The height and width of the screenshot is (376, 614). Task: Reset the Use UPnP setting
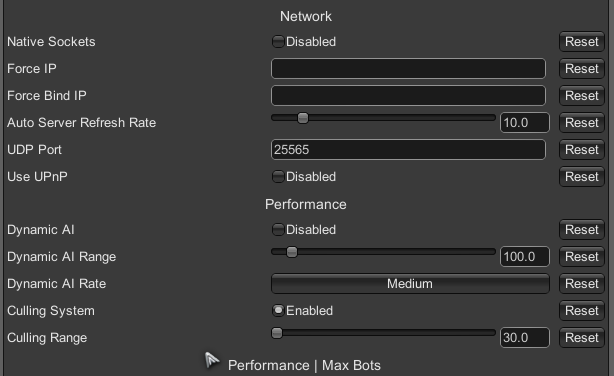[581, 177]
